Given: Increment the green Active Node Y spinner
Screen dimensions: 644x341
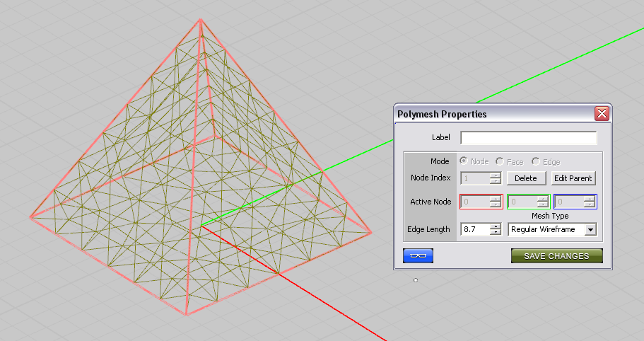Looking at the screenshot, I should 543,199.
